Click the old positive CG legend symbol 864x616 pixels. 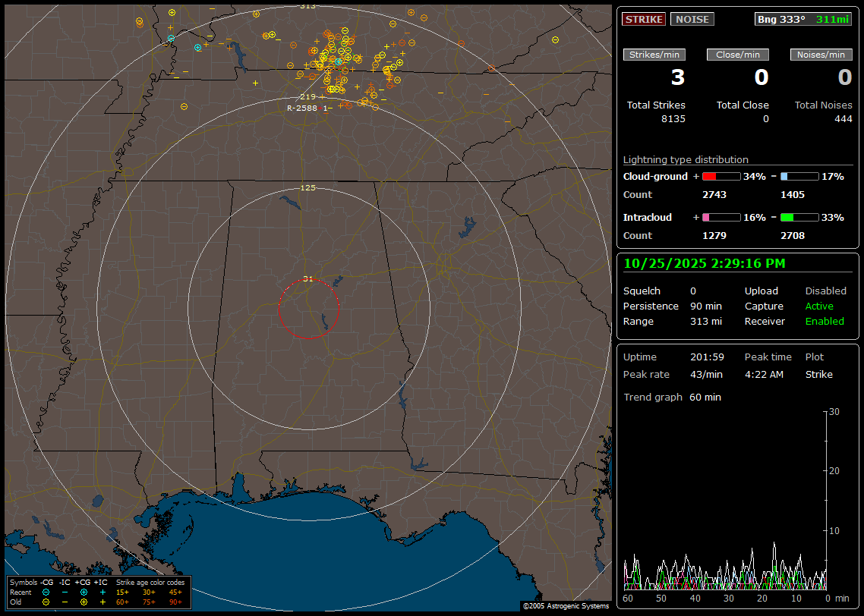[84, 602]
